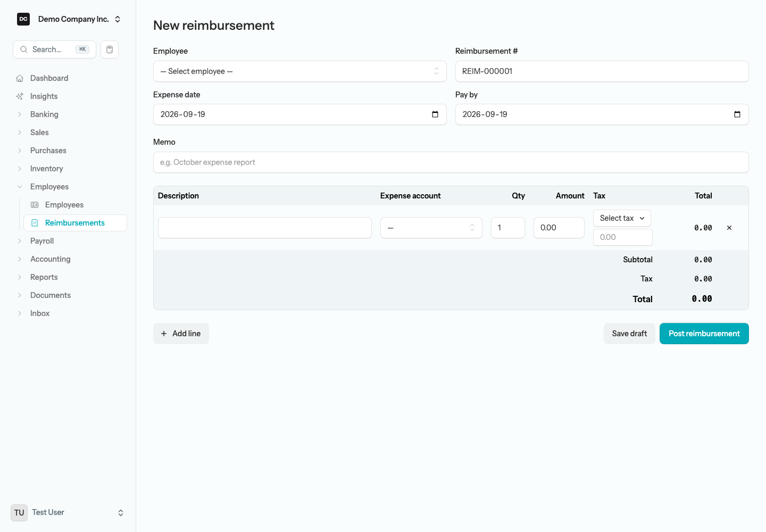Expand the Purchases section chevron
Screen dimensions: 766x532
pyautogui.click(x=20, y=151)
